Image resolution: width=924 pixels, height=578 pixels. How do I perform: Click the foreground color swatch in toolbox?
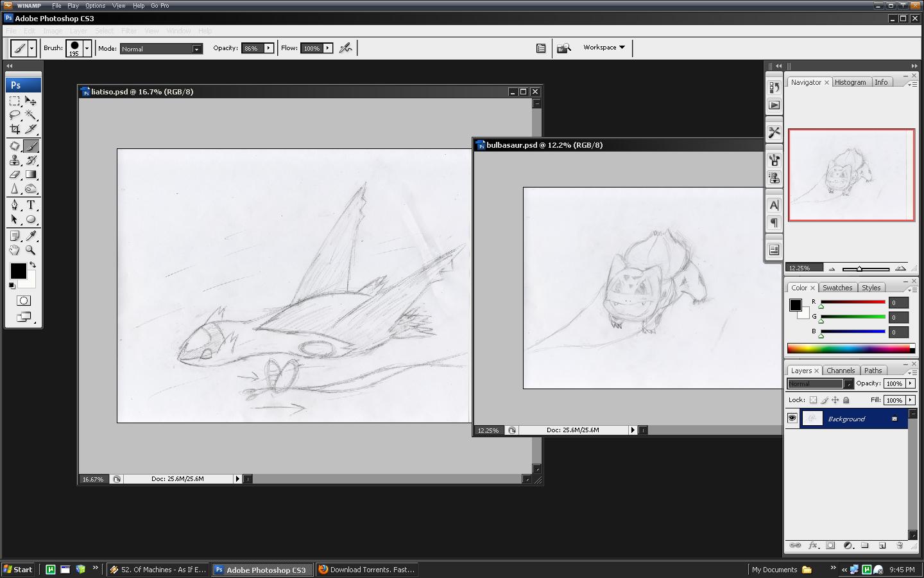click(x=18, y=271)
